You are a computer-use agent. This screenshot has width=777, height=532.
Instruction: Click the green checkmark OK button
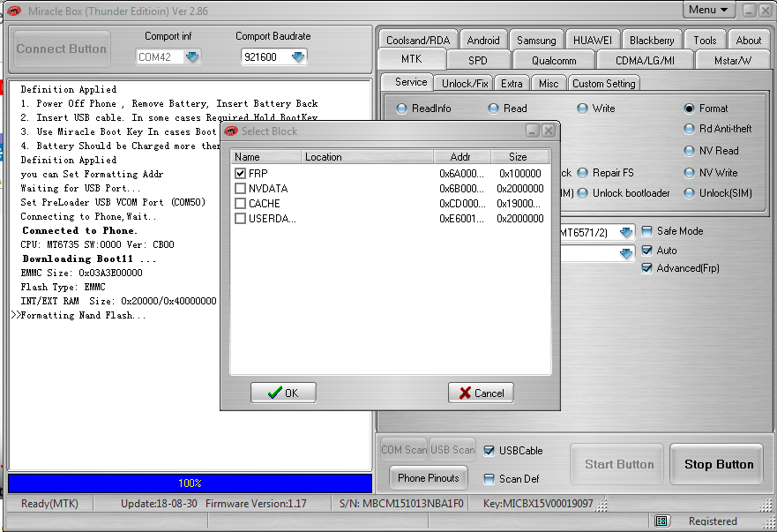coord(283,393)
